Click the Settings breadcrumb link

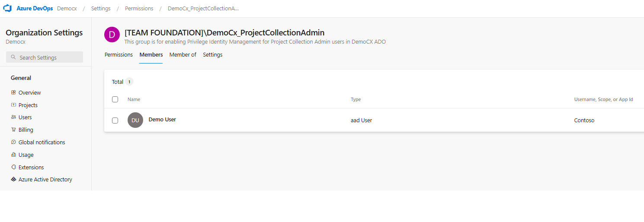[x=101, y=9]
